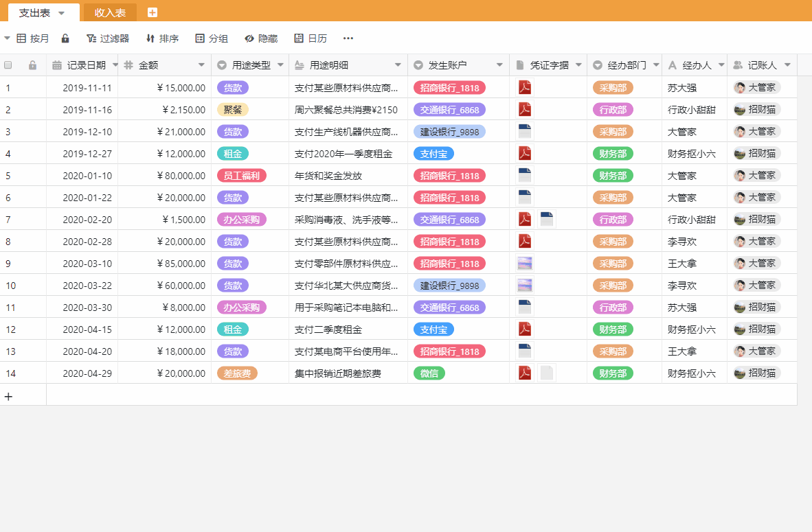Screen dimensions: 812x532
Task: Open the 过滤器 filter tool
Action: click(107, 38)
